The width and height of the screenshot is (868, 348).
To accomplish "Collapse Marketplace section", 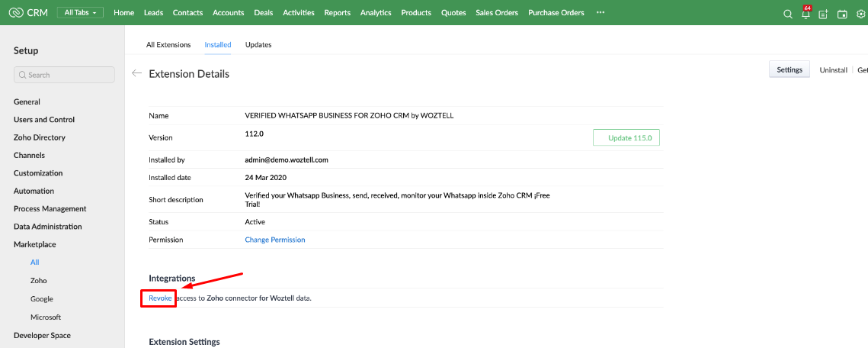I will (x=35, y=244).
